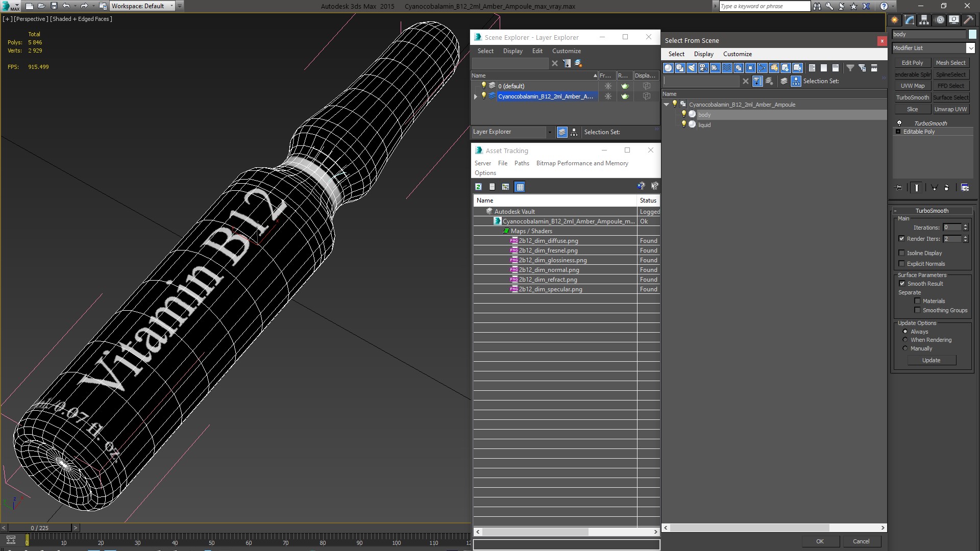980x551 pixels.
Task: Click Iterations spinner arrows
Action: click(x=965, y=228)
